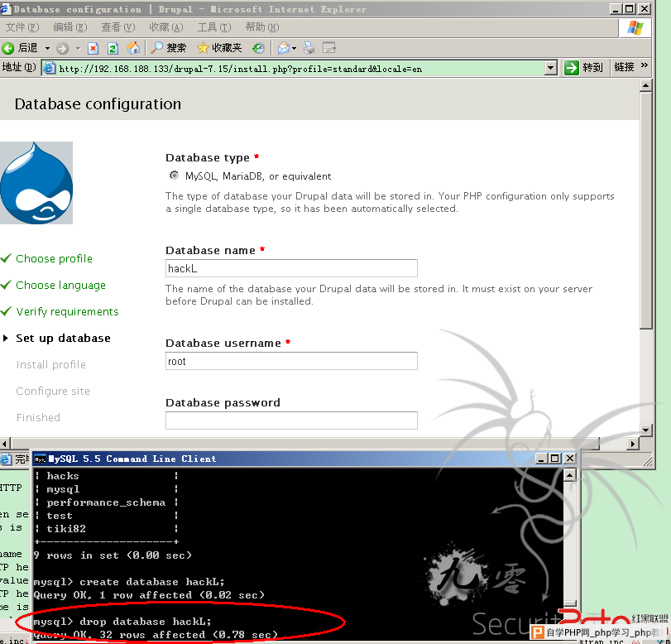
Task: Minimize the MySQL Command Line window
Action: [541, 459]
